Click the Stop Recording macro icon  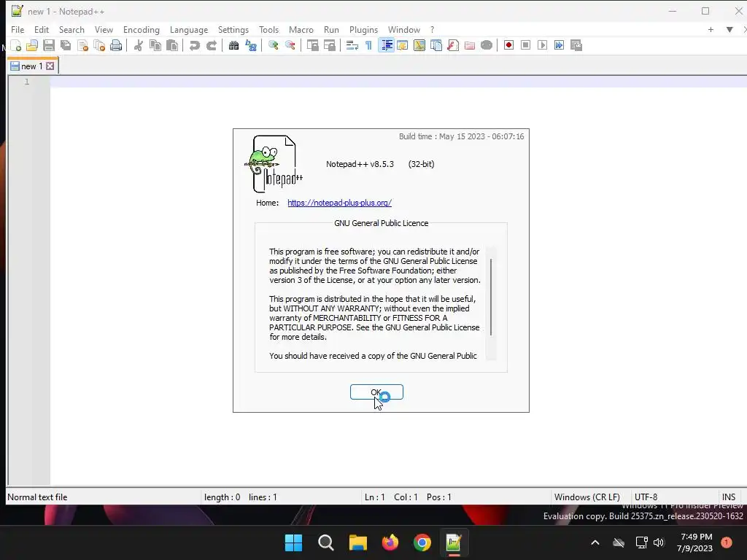coord(525,45)
